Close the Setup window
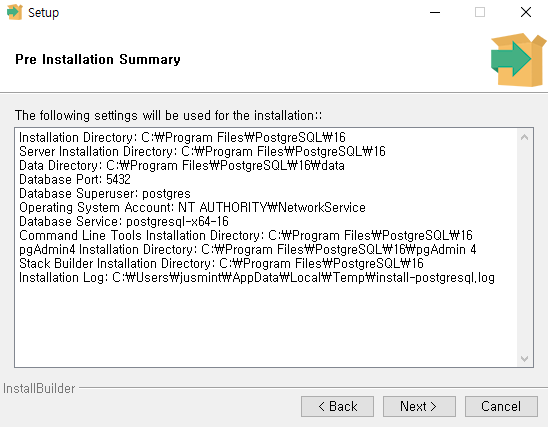 click(x=526, y=13)
